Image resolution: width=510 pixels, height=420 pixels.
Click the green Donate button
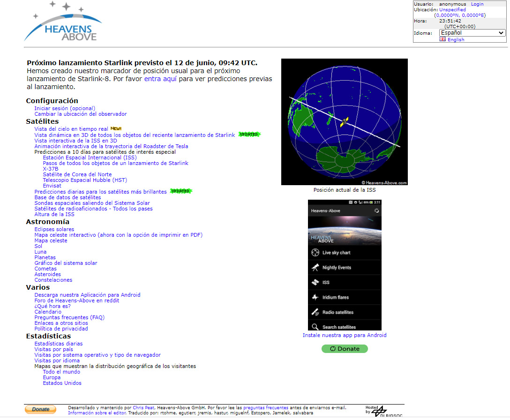pyautogui.click(x=345, y=349)
